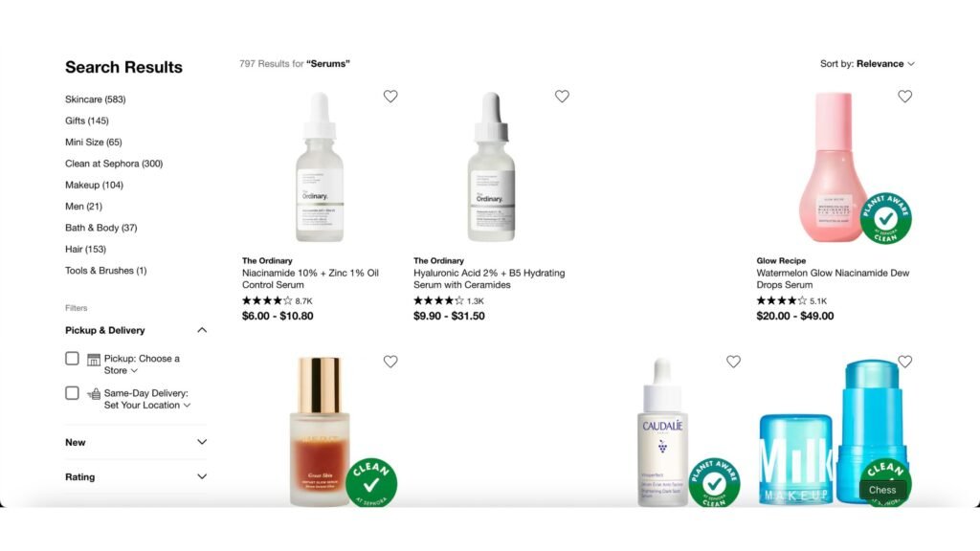The image size is (980, 551).
Task: Open the Sort by Relevance dropdown
Action: click(867, 64)
